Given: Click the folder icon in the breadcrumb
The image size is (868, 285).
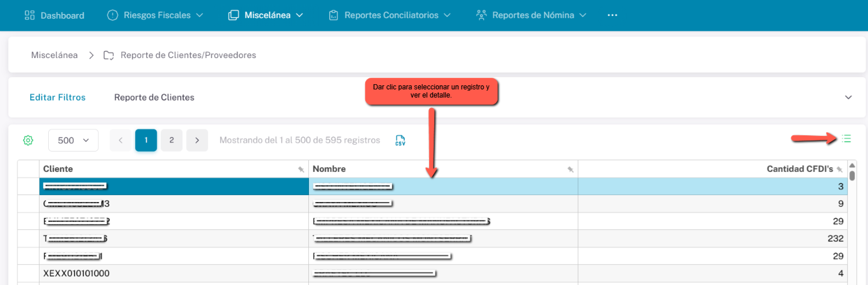Looking at the screenshot, I should click(x=109, y=56).
